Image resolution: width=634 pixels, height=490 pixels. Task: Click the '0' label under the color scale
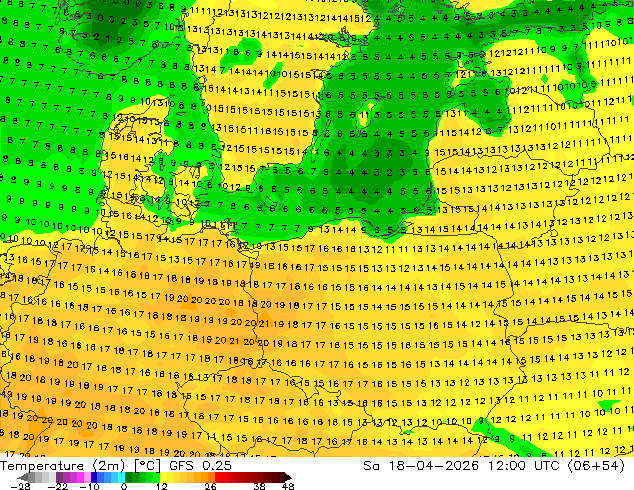pos(124,486)
